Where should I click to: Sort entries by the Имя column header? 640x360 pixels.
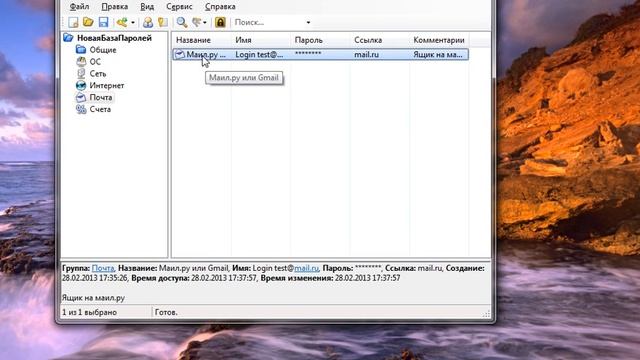261,40
